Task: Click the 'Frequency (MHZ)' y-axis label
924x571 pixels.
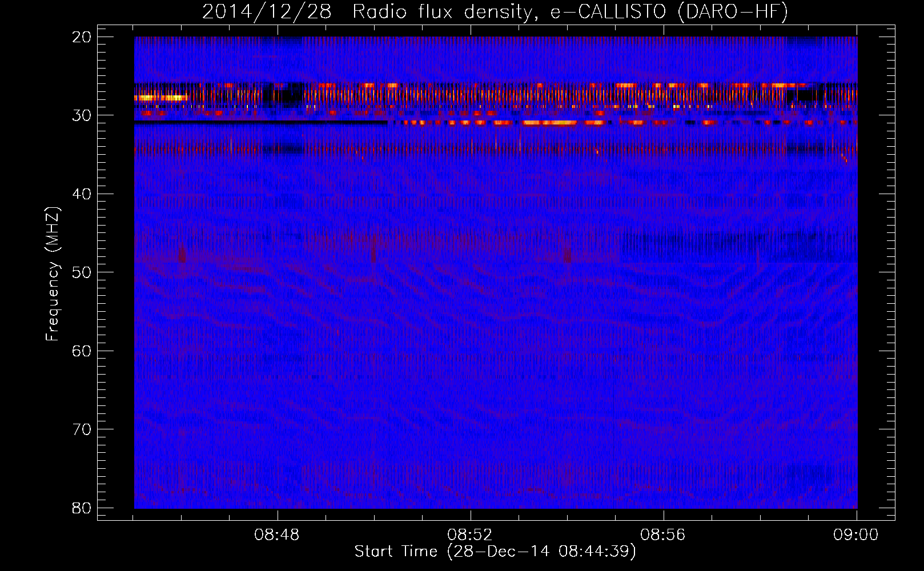Action: (x=53, y=274)
